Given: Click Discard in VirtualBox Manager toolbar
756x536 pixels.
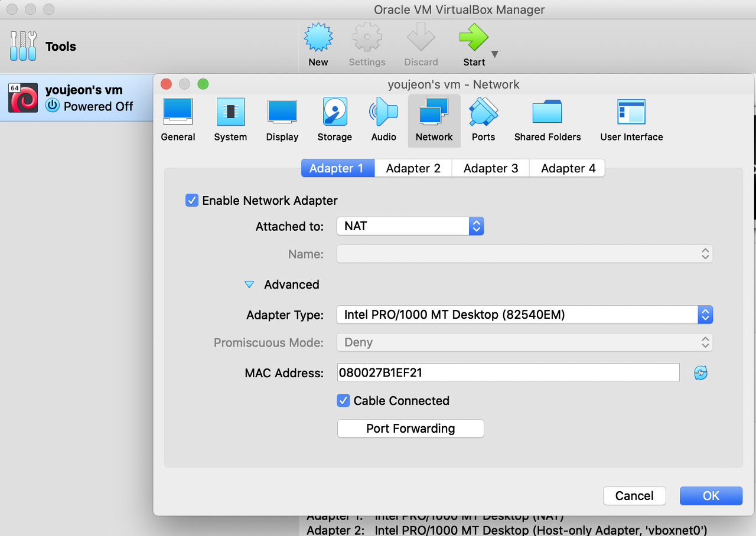Looking at the screenshot, I should pos(421,45).
